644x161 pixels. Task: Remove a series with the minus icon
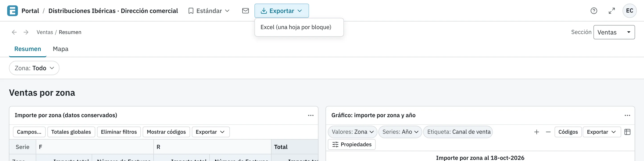pos(548,132)
